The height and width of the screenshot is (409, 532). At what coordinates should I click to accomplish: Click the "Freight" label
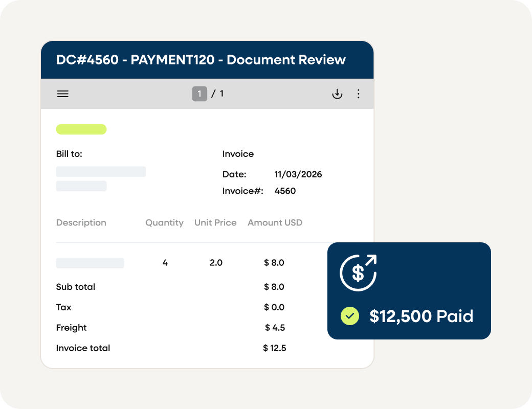71,328
